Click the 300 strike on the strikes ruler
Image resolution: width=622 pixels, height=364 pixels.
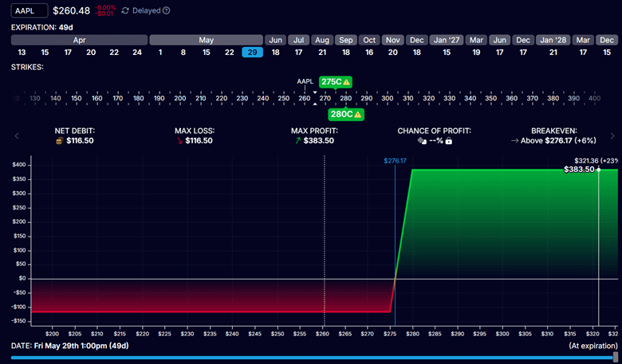click(x=388, y=98)
